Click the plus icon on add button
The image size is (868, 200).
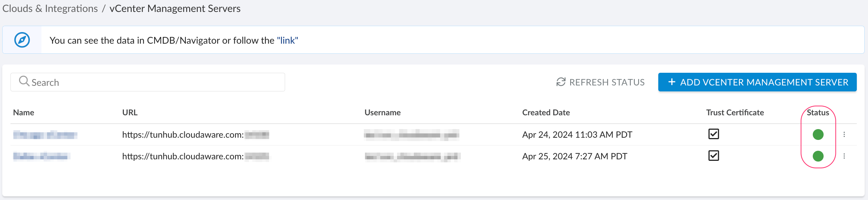(x=672, y=82)
